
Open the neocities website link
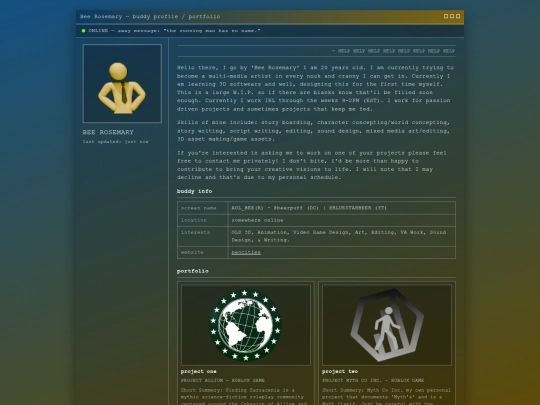tap(246, 252)
